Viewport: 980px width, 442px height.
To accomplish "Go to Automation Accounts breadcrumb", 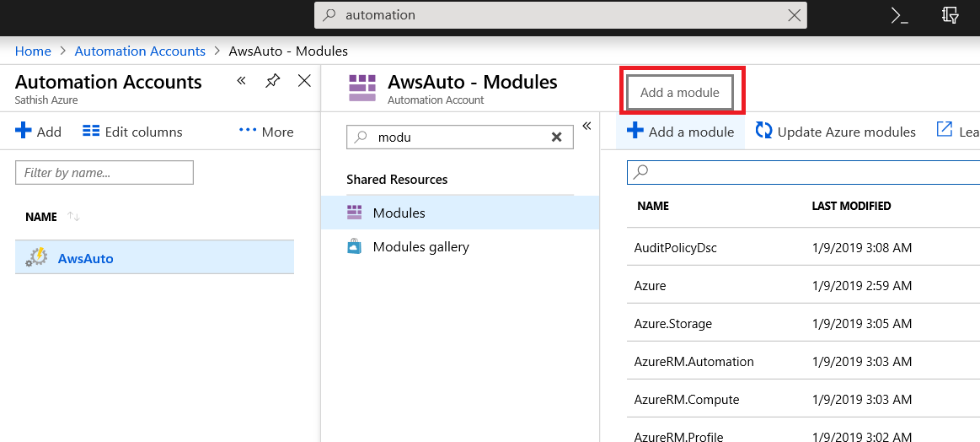I will coord(140,51).
